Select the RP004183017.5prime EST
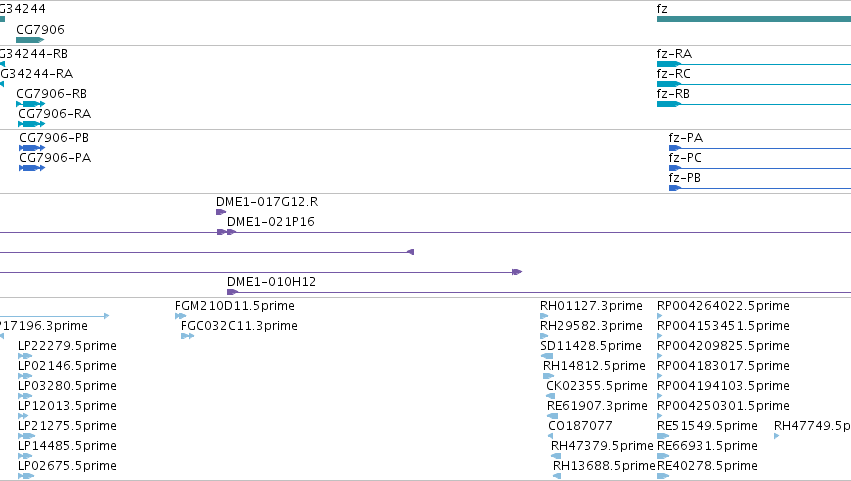Viewport: 851px width, 481px height. (660, 376)
